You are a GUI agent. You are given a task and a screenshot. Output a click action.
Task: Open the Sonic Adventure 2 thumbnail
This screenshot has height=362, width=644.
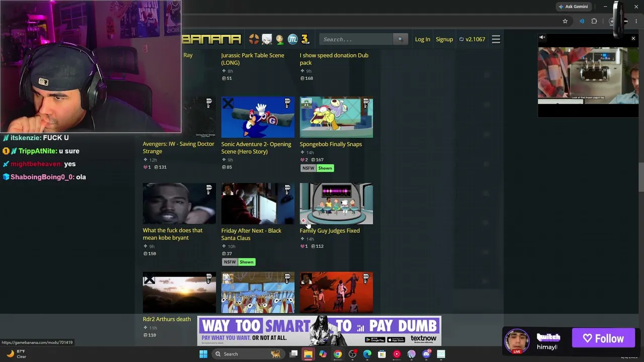click(258, 117)
